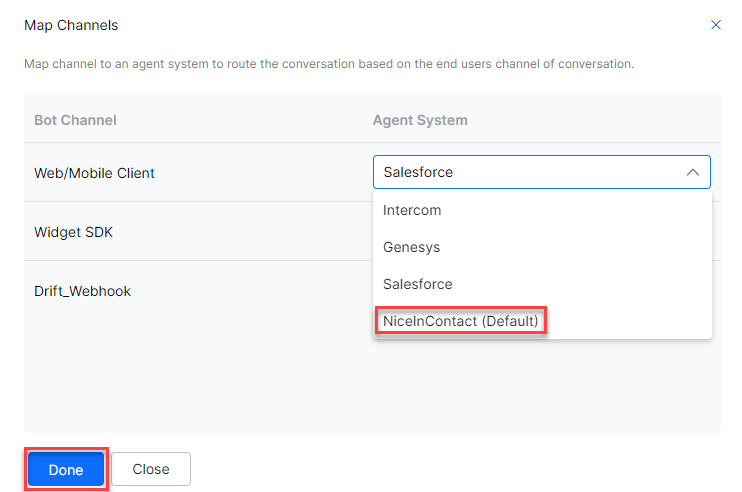
Task: Select NiceInContact (Default) option
Action: (x=461, y=321)
